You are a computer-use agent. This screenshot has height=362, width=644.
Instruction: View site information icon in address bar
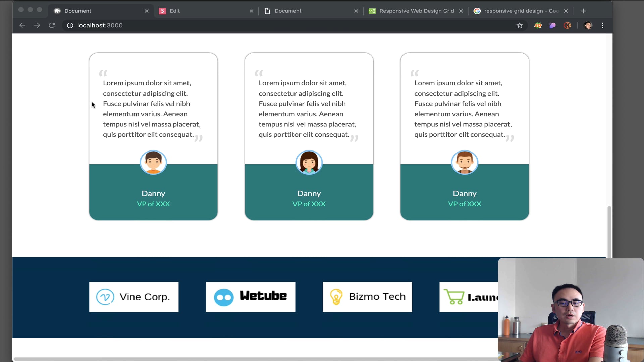(70, 25)
